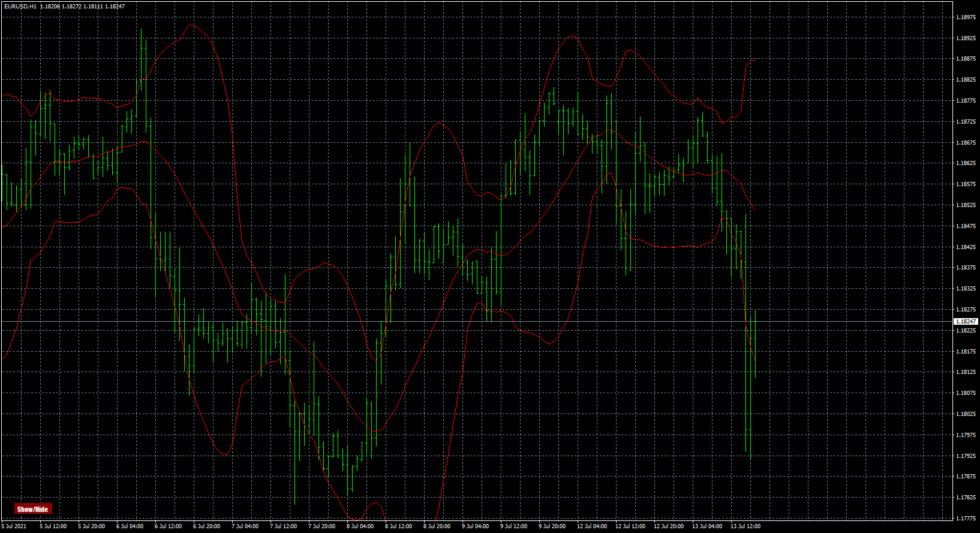Image resolution: width=980 pixels, height=533 pixels.
Task: Select the 8 Jul 12:00 time label
Action: tap(398, 526)
